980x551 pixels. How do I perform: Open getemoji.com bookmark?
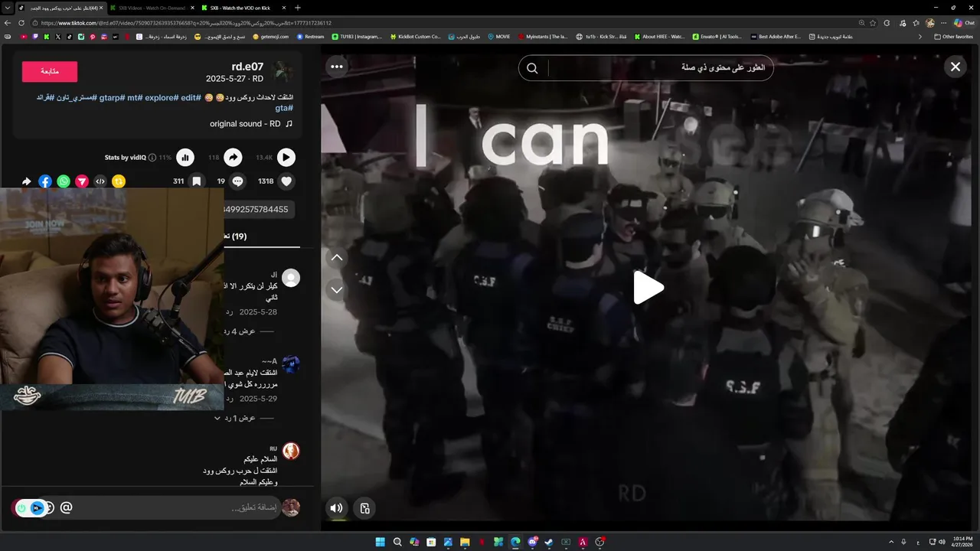tap(271, 37)
